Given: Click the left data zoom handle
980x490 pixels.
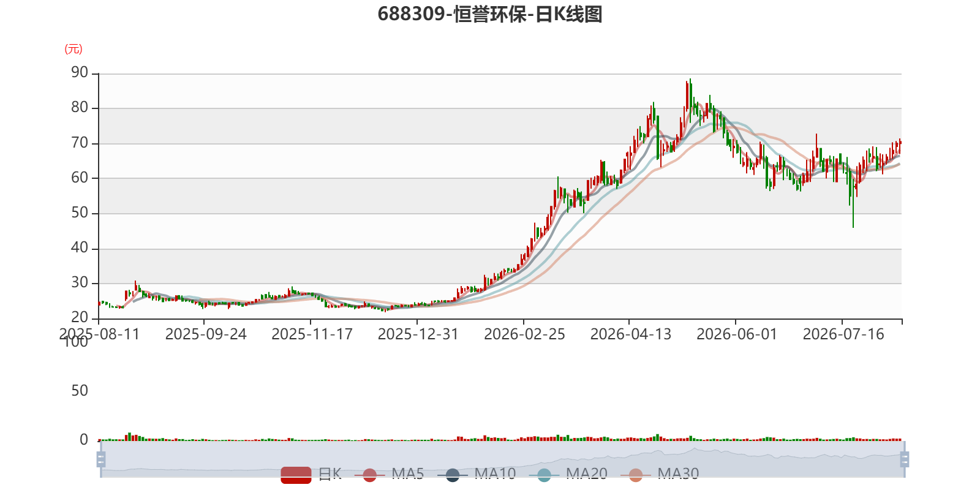Looking at the screenshot, I should point(101,459).
